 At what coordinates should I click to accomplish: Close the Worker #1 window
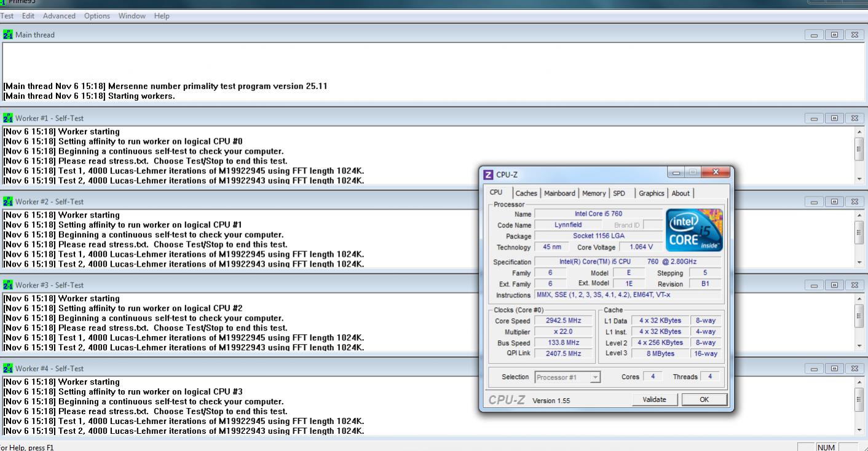coord(854,119)
